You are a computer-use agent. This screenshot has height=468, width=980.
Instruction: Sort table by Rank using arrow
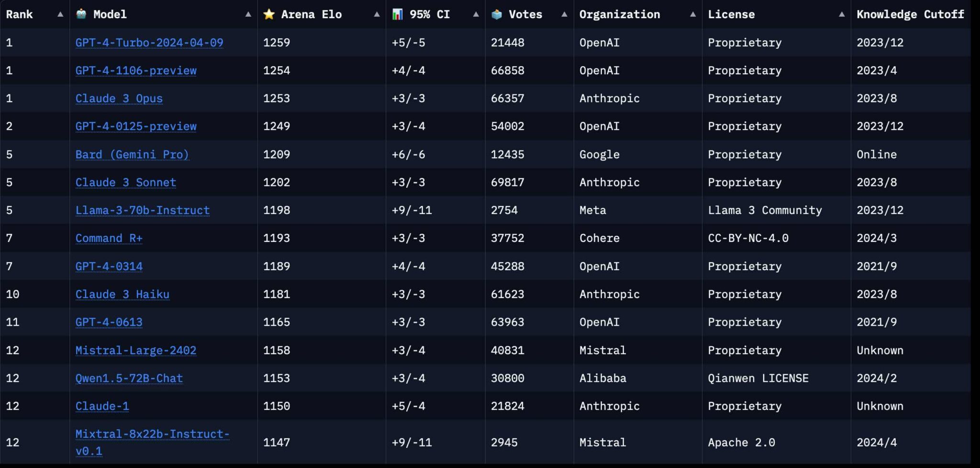coord(60,14)
